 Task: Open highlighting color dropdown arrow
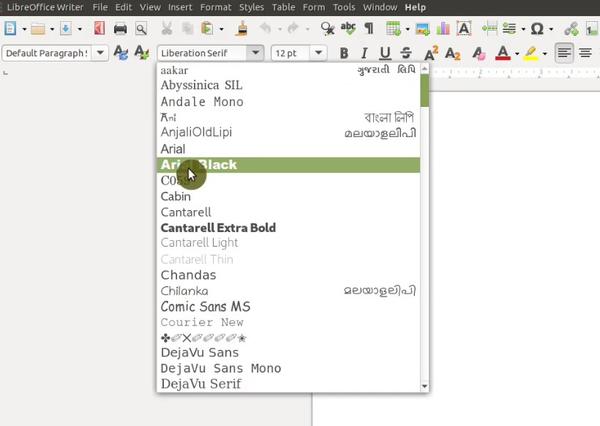tap(545, 54)
